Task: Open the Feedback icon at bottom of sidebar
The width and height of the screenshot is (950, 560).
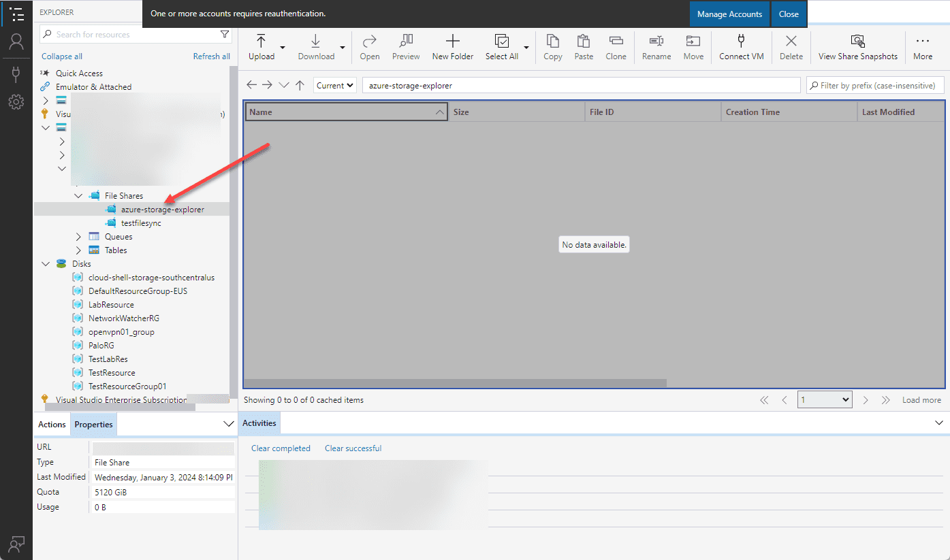Action: 16,544
